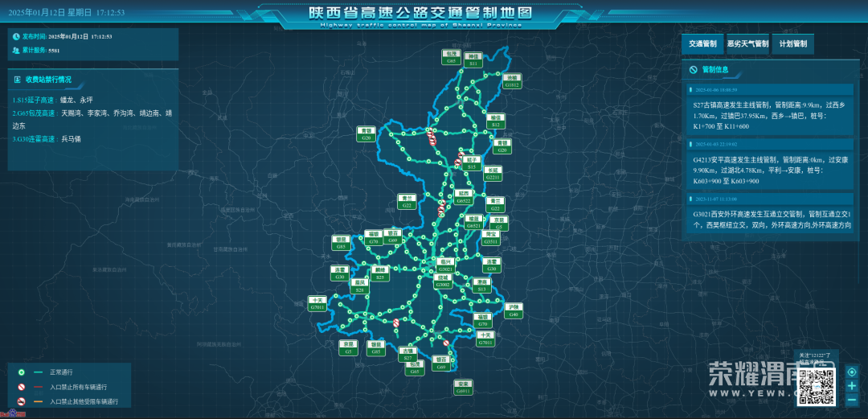Open the S27古镇高速 control notice

point(767,115)
